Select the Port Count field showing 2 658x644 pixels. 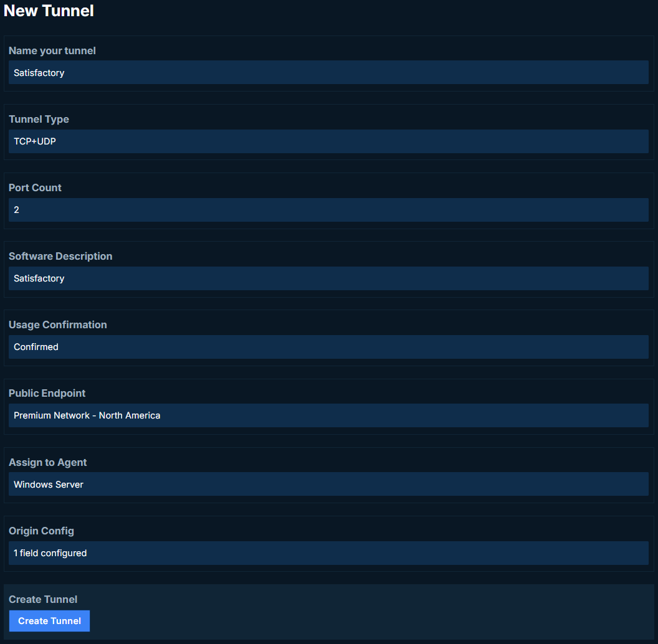(328, 210)
